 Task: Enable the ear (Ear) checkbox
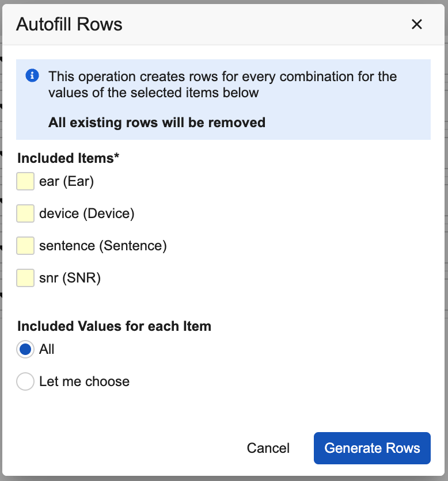(25, 181)
